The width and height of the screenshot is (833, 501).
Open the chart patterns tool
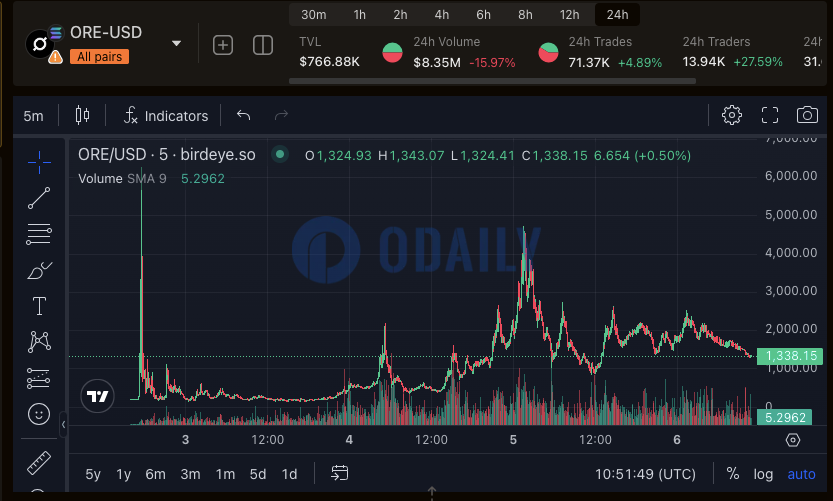click(x=39, y=342)
